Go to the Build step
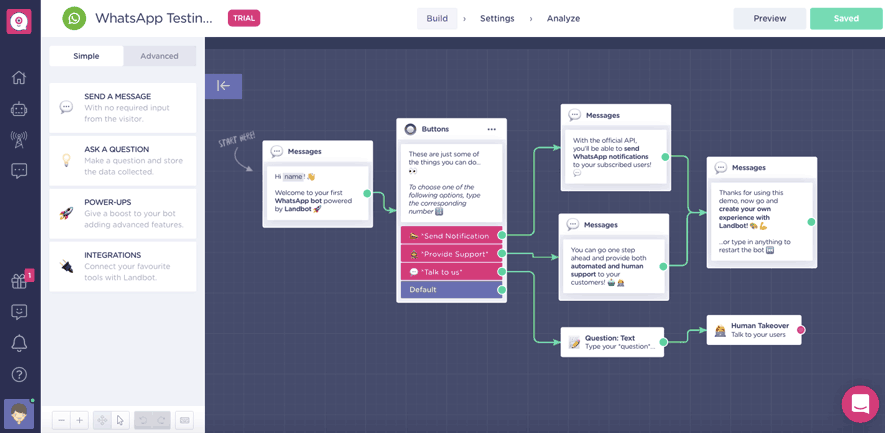This screenshot has height=433, width=885. 437,19
